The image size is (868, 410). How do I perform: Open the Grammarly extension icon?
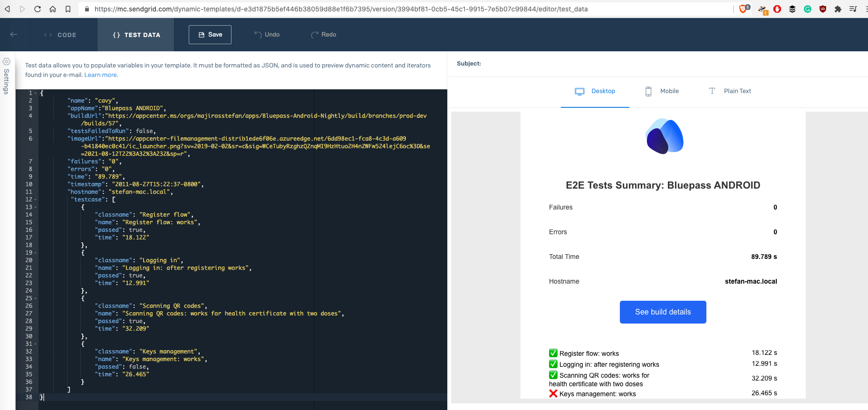point(808,9)
